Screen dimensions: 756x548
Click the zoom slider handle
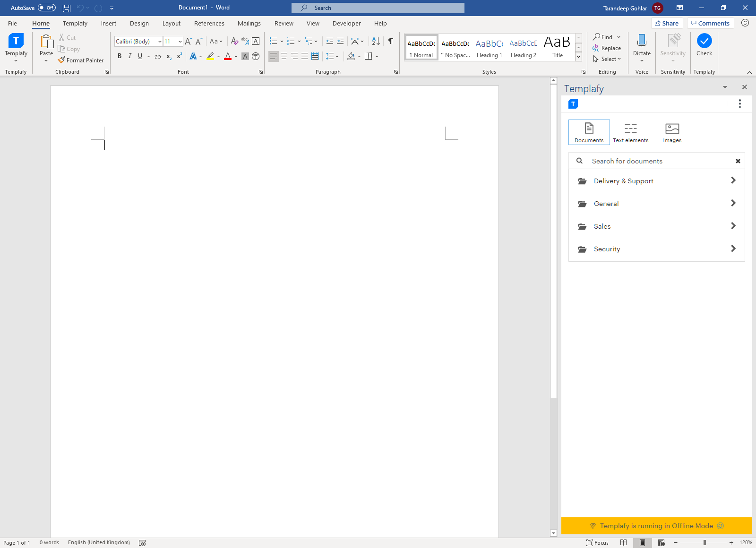[x=704, y=543]
